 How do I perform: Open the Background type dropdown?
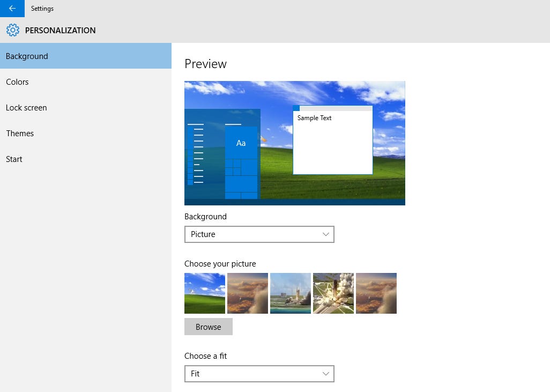point(259,234)
